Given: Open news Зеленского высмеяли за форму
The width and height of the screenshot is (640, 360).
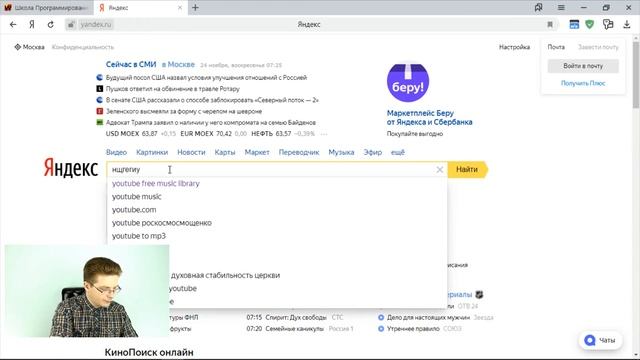Looking at the screenshot, I should 184,111.
